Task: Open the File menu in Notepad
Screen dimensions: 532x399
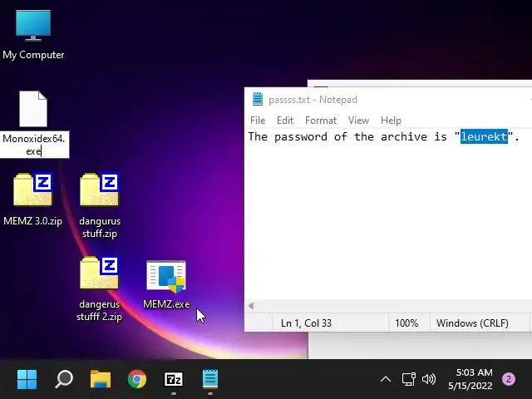Action: [x=258, y=121]
